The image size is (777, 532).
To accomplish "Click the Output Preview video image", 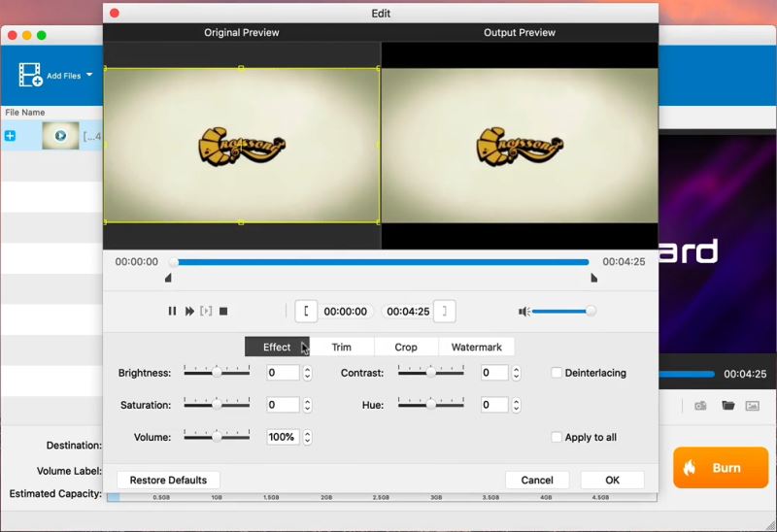I will [x=520, y=146].
